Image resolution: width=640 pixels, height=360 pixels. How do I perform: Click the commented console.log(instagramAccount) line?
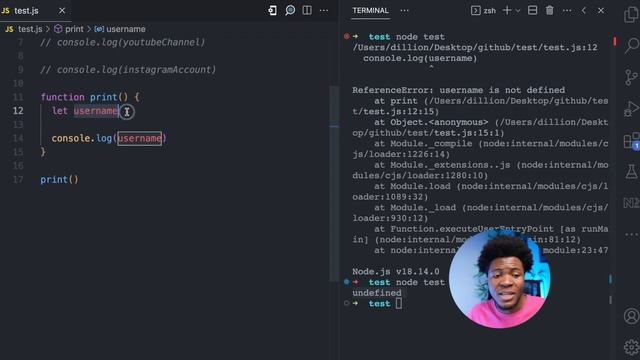(128, 70)
